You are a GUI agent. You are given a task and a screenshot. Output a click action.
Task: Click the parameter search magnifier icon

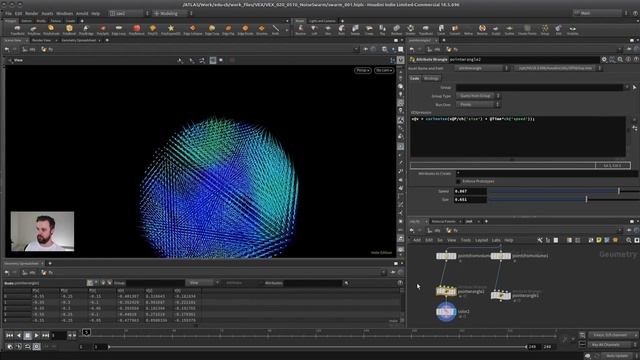pos(620,60)
